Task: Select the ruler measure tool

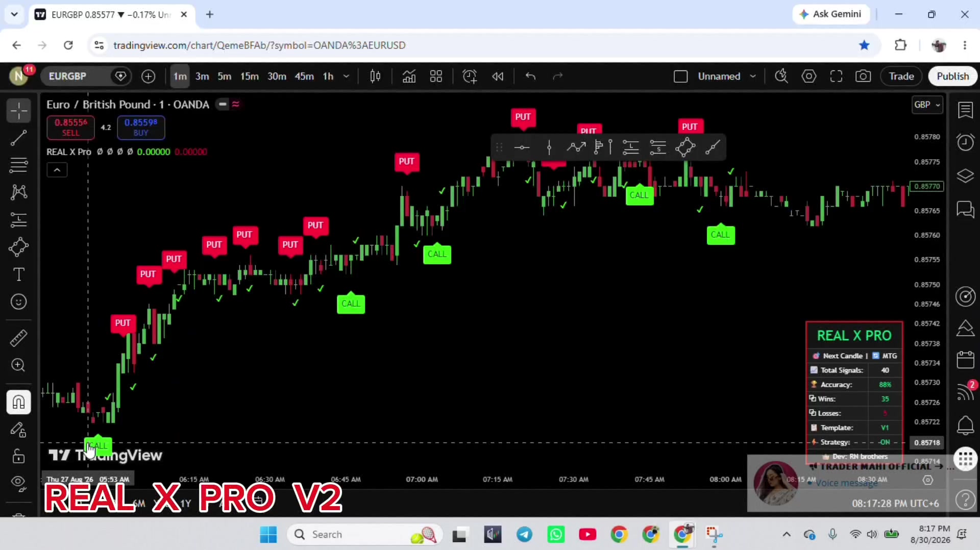Action: click(19, 338)
